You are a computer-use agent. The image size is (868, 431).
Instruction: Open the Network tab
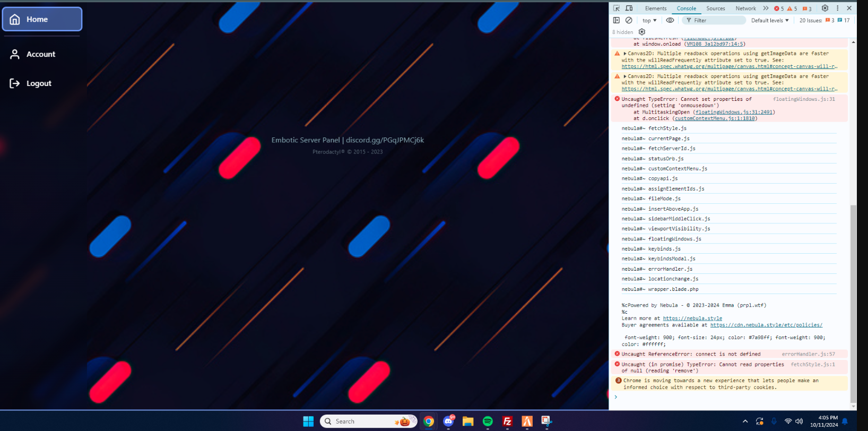pos(745,8)
